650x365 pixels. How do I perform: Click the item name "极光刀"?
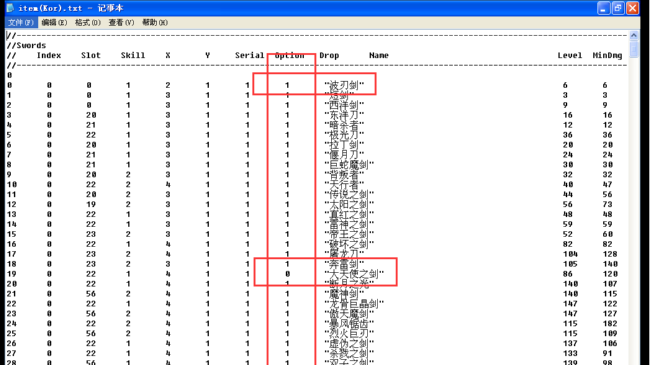(x=344, y=135)
